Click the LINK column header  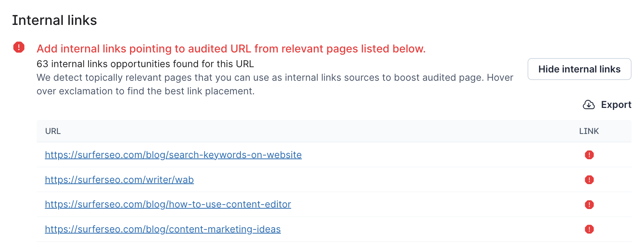(588, 131)
